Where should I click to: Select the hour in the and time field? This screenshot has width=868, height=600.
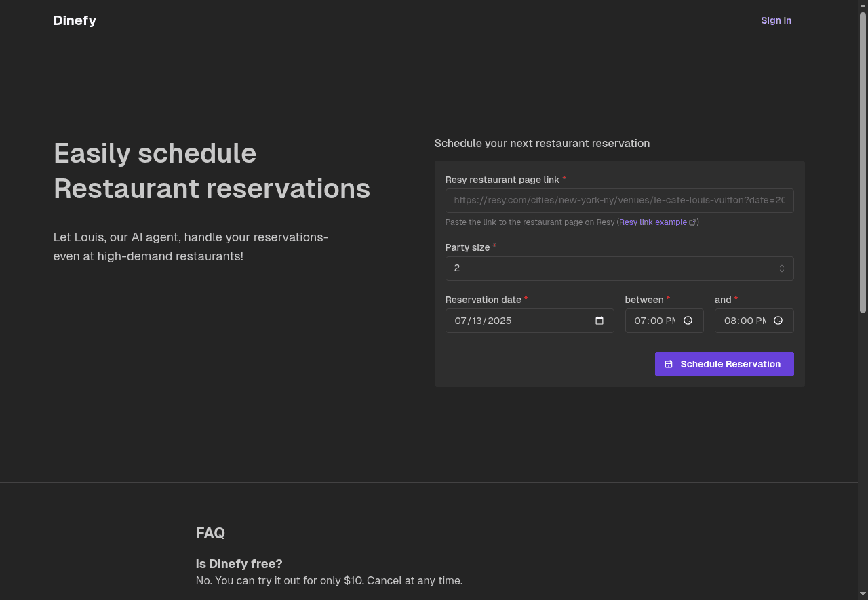730,321
